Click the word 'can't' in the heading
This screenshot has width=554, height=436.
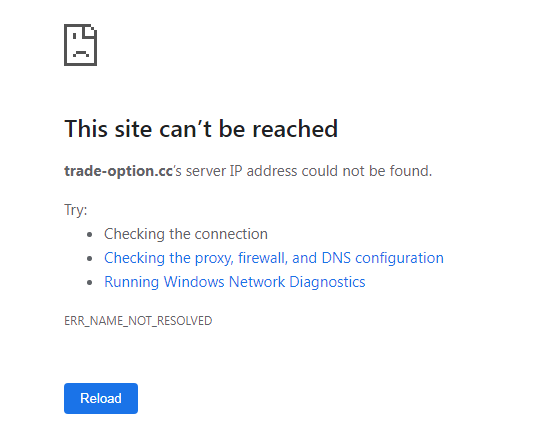185,129
